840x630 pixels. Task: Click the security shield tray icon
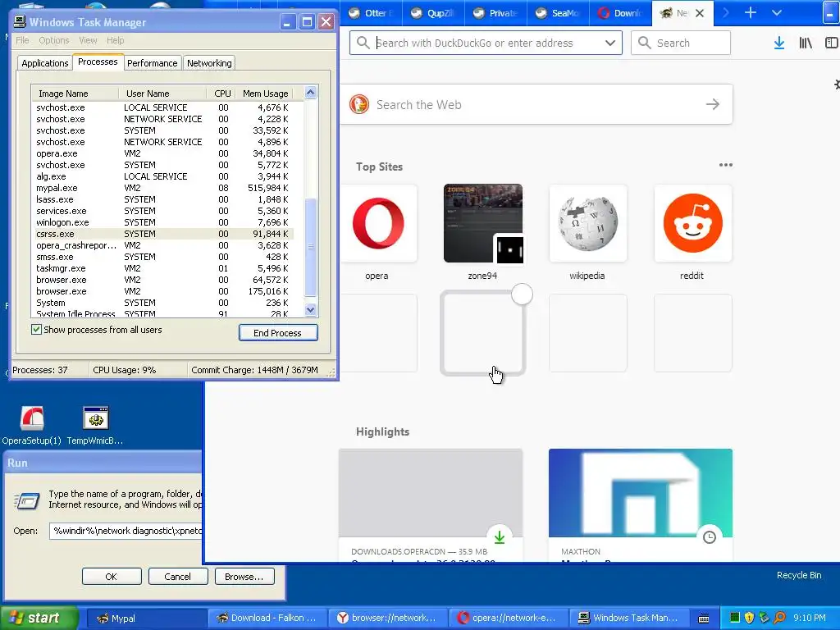[750, 618]
